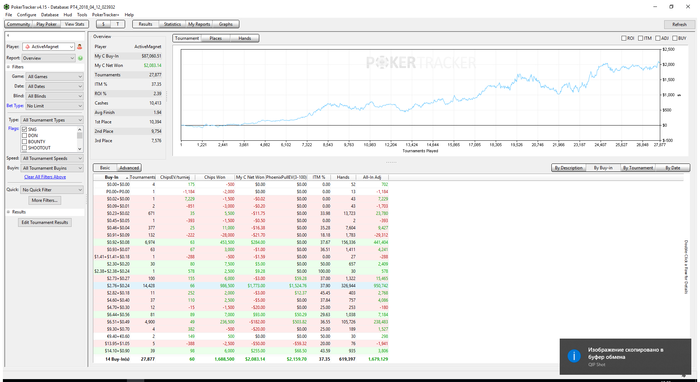Check the BOUNTY flag checkbox

point(25,142)
